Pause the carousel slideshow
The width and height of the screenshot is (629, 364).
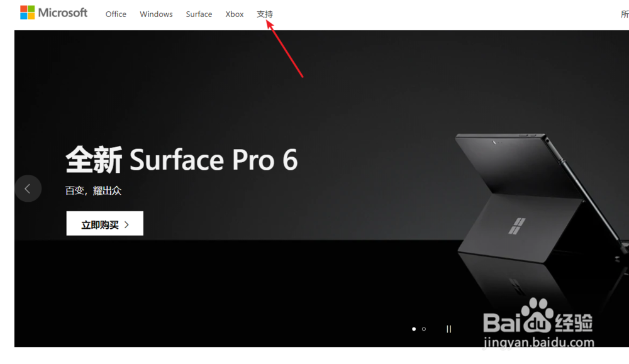(x=448, y=329)
